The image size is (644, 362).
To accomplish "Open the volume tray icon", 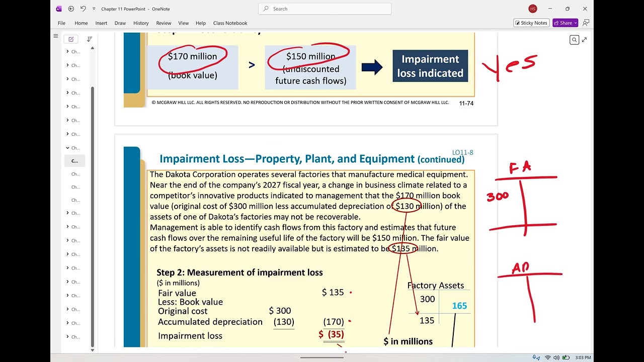I will (556, 357).
